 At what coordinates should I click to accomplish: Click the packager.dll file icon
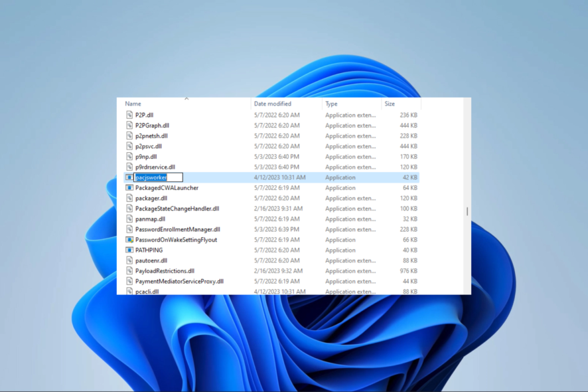pos(129,198)
